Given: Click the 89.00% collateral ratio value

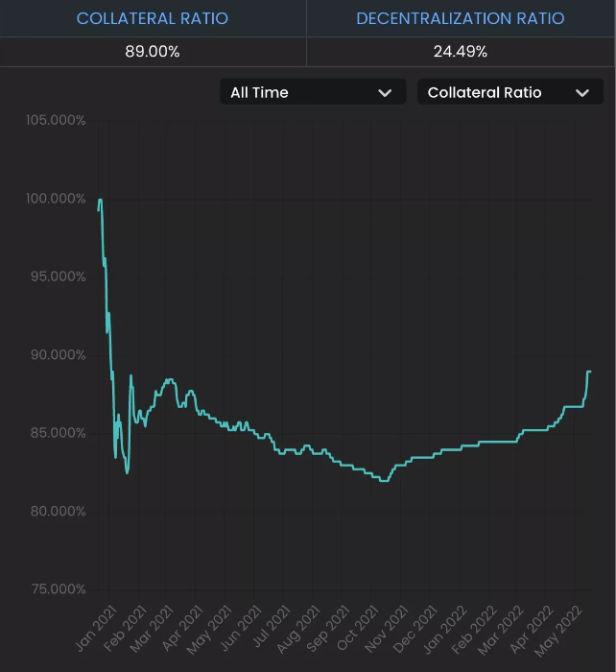Looking at the screenshot, I should pyautogui.click(x=153, y=52).
